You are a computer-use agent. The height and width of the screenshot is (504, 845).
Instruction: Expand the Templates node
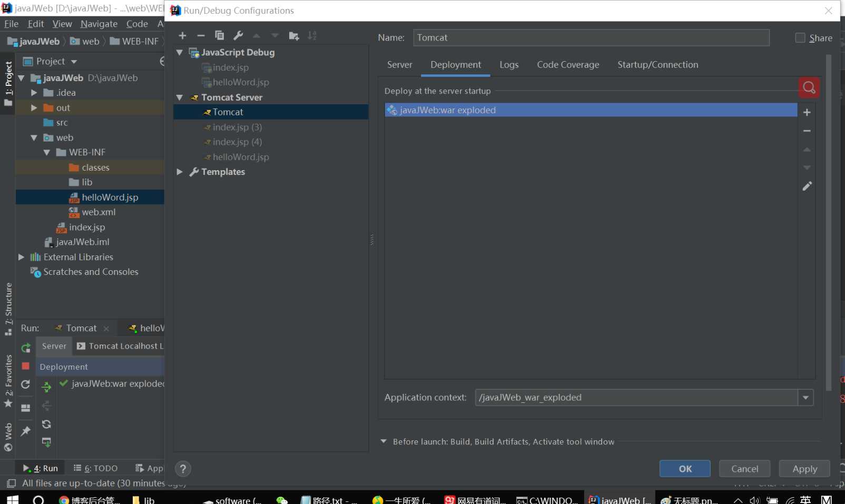coord(180,172)
